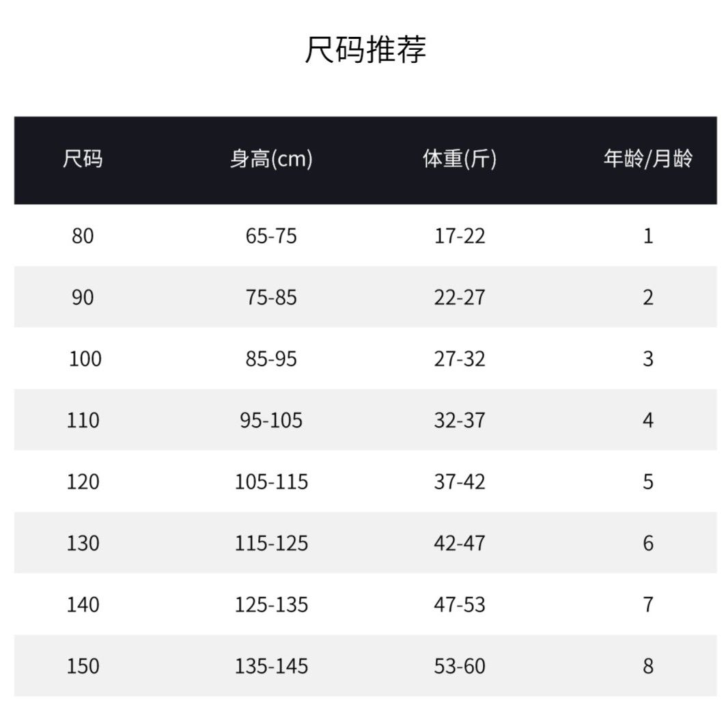The width and height of the screenshot is (728, 728).
Task: Select the size 130 cell
Action: (83, 543)
